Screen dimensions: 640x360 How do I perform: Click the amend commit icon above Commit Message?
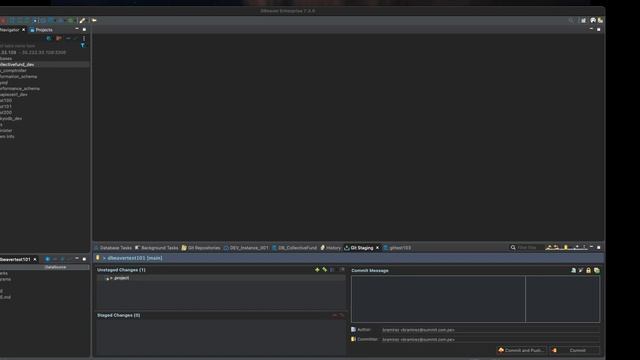[x=573, y=270]
